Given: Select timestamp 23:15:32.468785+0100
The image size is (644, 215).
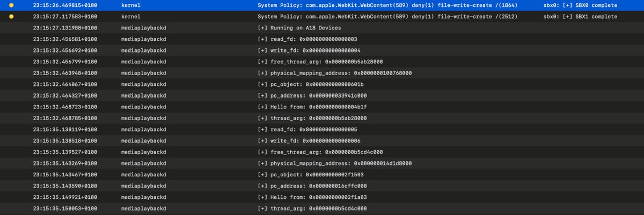Looking at the screenshot, I should pyautogui.click(x=65, y=118).
